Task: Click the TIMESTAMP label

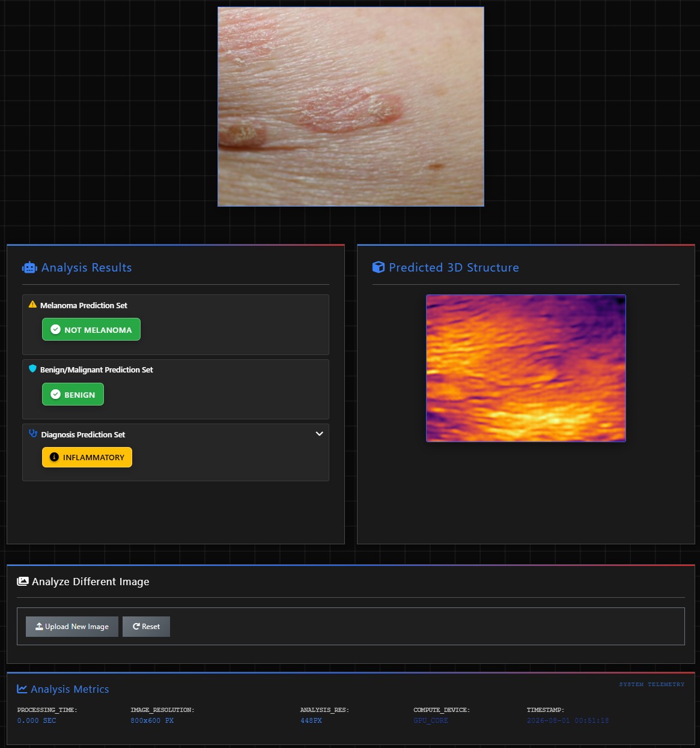Action: [x=546, y=710]
